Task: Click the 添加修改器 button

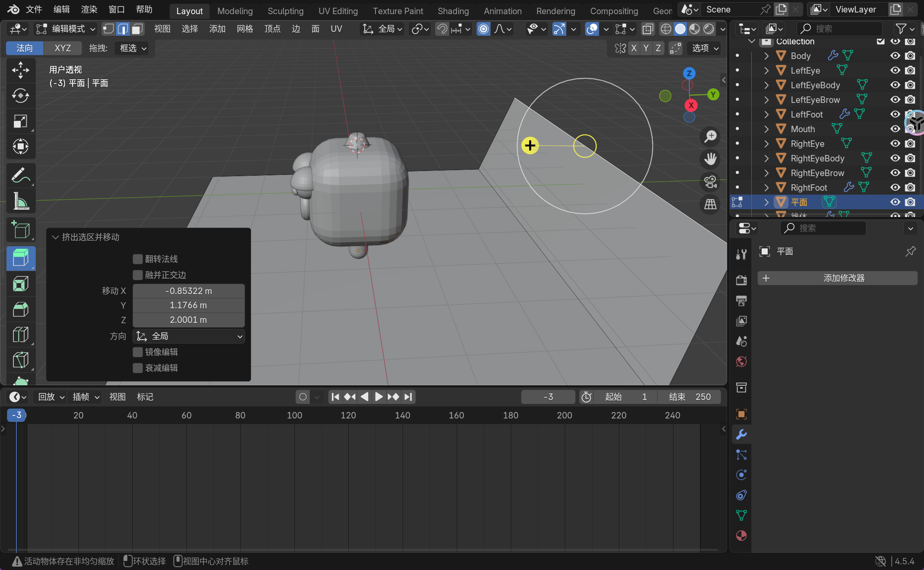Action: pos(837,278)
